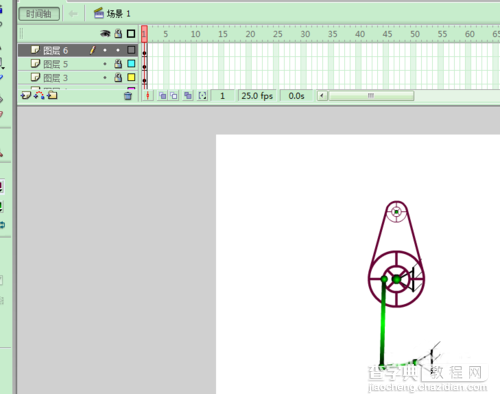The height and width of the screenshot is (394, 500).
Task: Select 场景 1 scene label
Action: [118, 14]
